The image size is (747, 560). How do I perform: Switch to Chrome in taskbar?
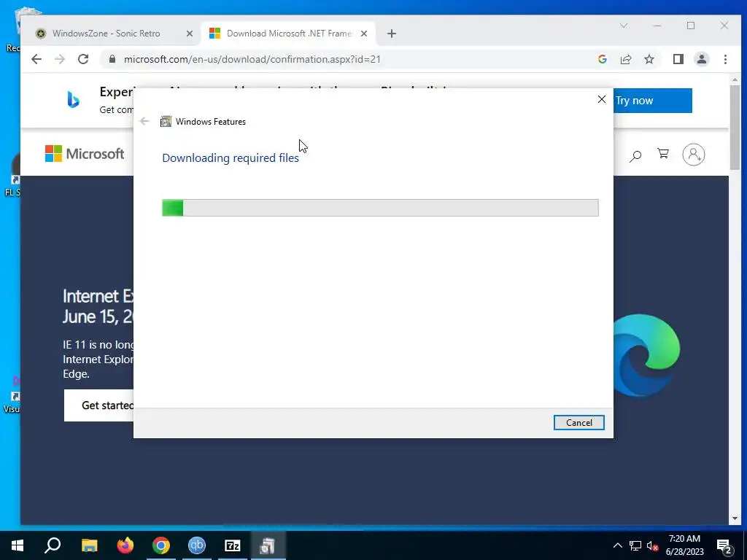click(x=161, y=545)
